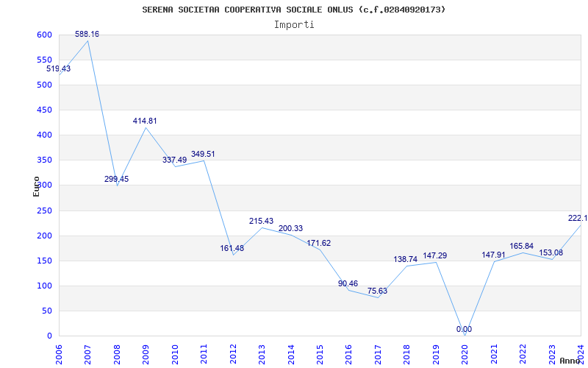Select the 588.16 data label

pos(87,34)
